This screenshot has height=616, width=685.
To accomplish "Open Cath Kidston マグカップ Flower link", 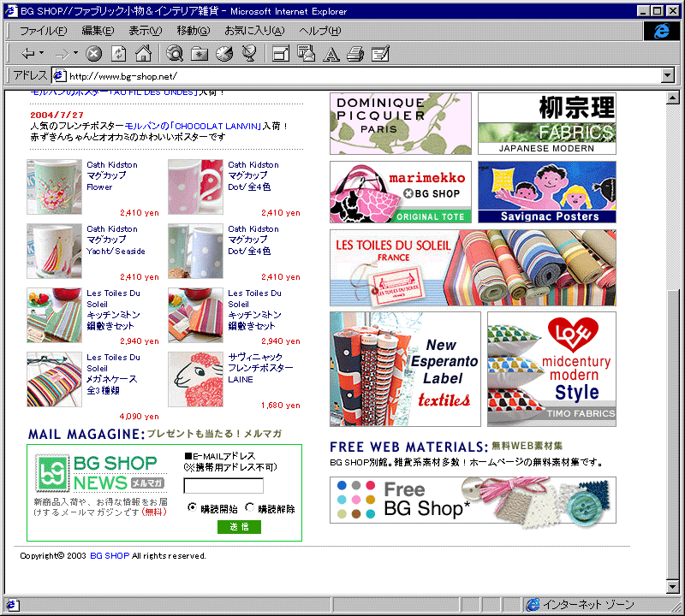I will 112,176.
